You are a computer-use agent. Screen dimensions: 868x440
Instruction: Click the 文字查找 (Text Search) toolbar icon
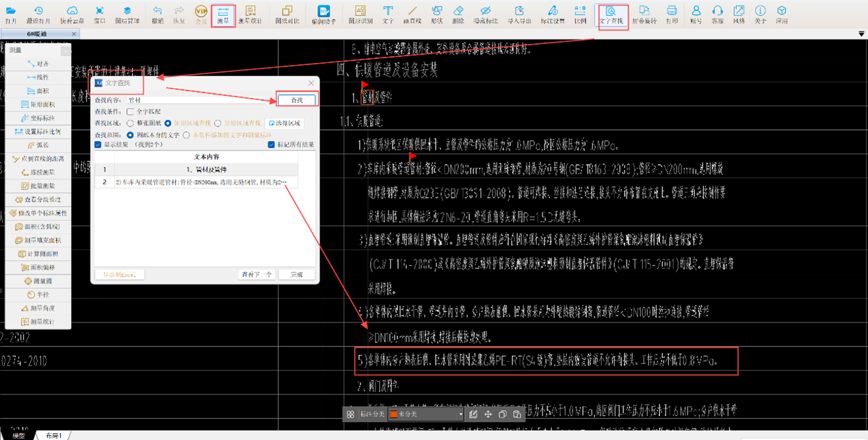coord(611,15)
